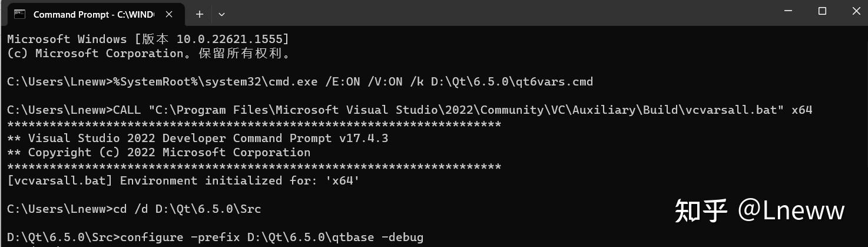The image size is (868, 247).
Task: Open a new terminal tab
Action: [199, 14]
